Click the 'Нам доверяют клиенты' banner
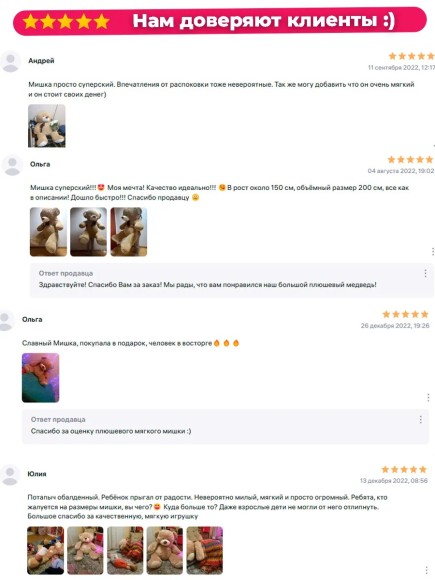Screen dimensions: 435x580 point(220,21)
